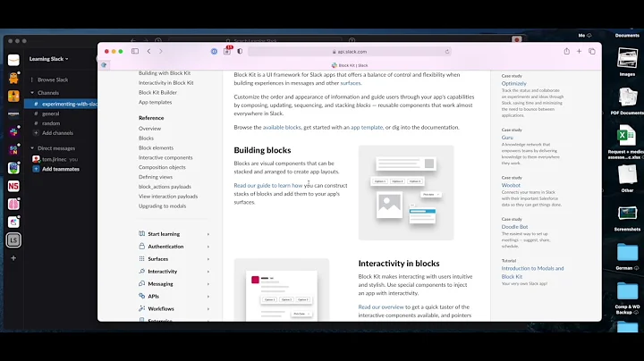Viewport: 644px width, 361px height.
Task: Add a workspace with the plus icon
Action: pos(14,257)
